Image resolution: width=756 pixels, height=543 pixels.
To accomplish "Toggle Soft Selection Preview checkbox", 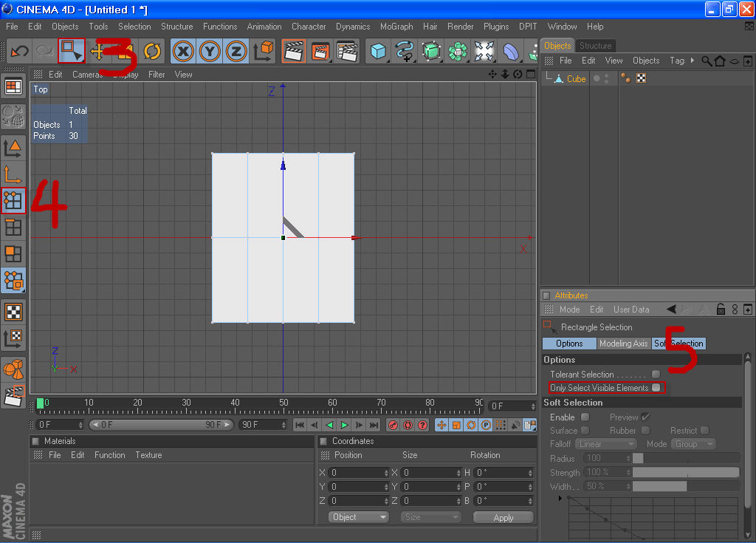I will [645, 417].
